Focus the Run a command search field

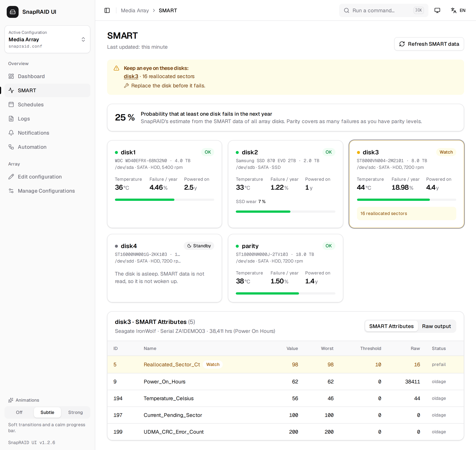[x=383, y=11]
